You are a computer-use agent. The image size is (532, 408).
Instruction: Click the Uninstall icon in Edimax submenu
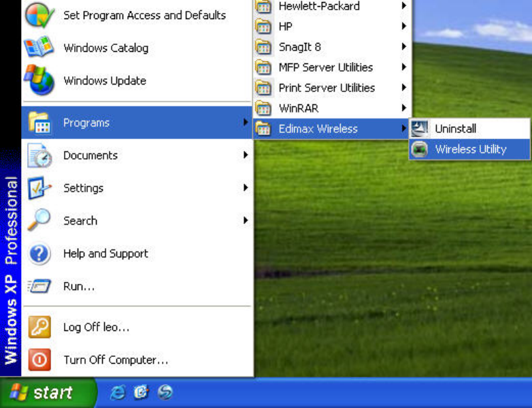[x=419, y=129]
